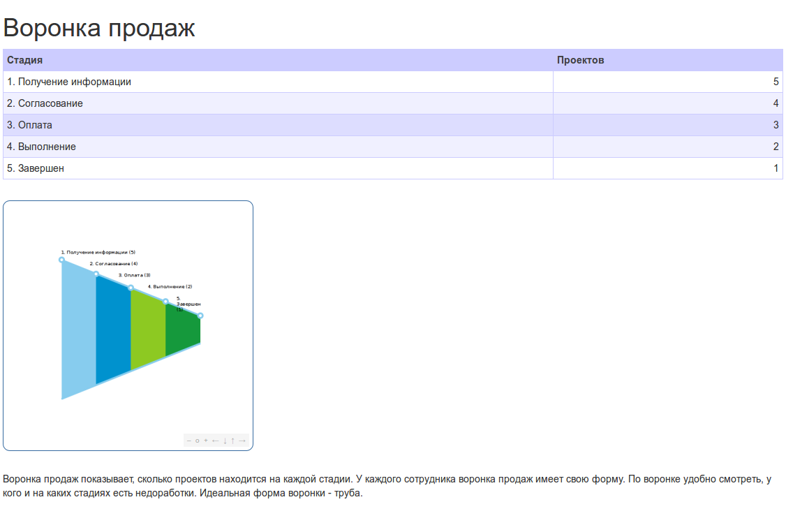The image size is (786, 532).
Task: Select row '5. Завершен'
Action: [393, 168]
